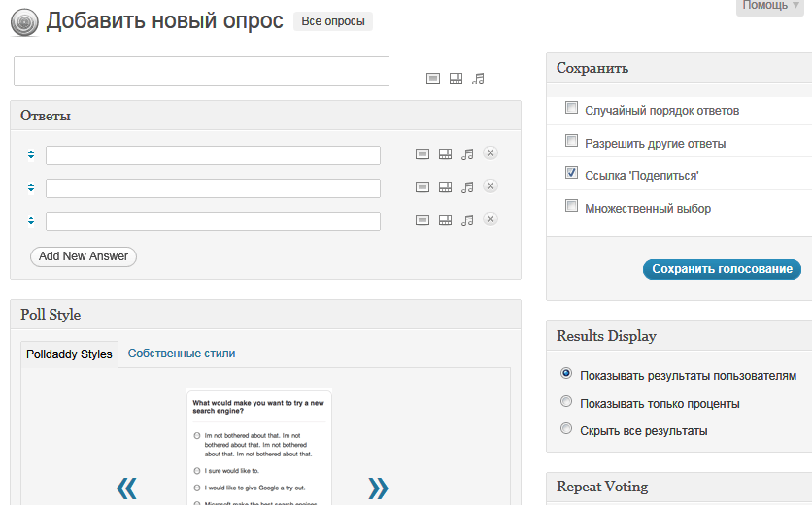Select Показывать только проценты radio
The height and width of the screenshot is (505, 812).
pyautogui.click(x=566, y=401)
